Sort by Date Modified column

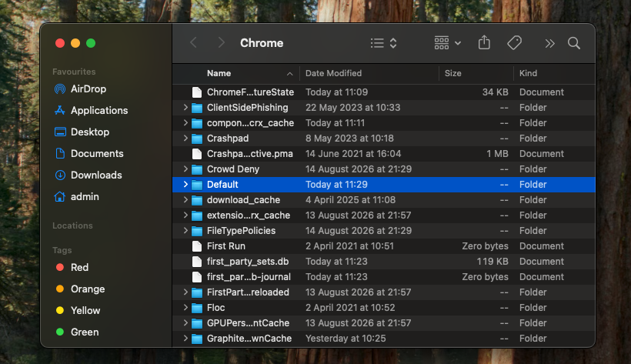[333, 73]
